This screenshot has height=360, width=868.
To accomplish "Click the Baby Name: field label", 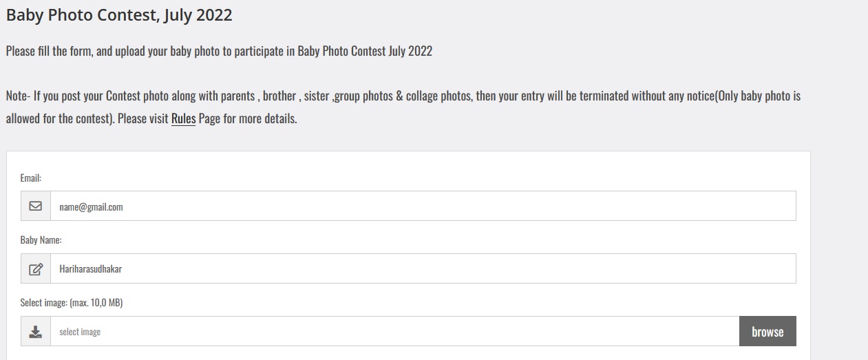I will [41, 240].
